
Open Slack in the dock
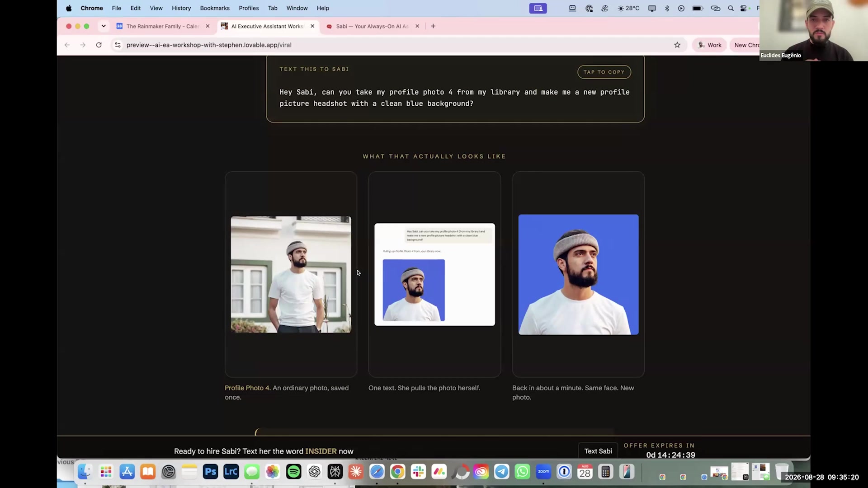pyautogui.click(x=419, y=472)
